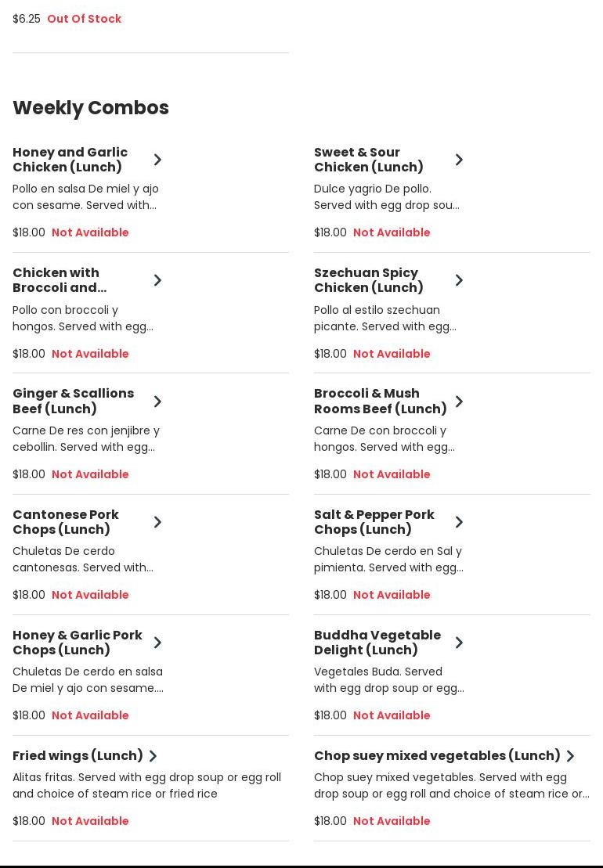Viewport: 603px width, 868px height.
Task: Expand Fried wings (Lunch) chevron
Action: click(153, 756)
